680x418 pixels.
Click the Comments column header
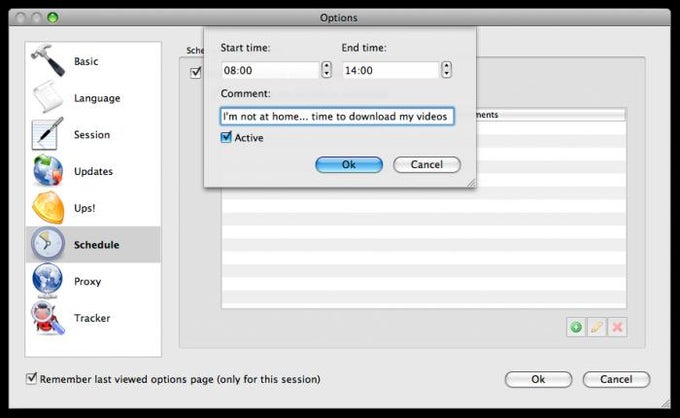click(551, 114)
